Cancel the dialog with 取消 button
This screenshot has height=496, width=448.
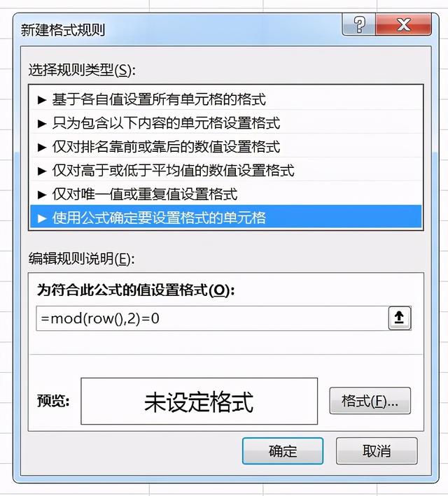point(377,451)
